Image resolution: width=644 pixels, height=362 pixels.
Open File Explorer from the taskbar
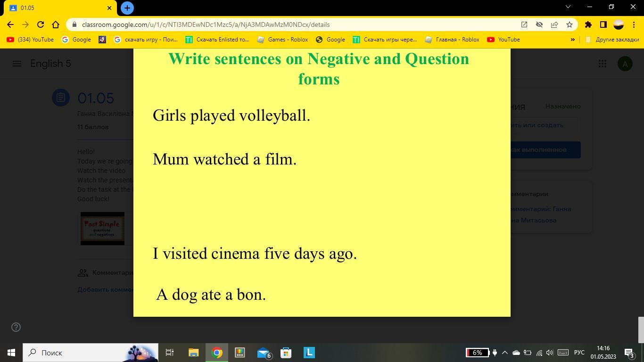194,353
